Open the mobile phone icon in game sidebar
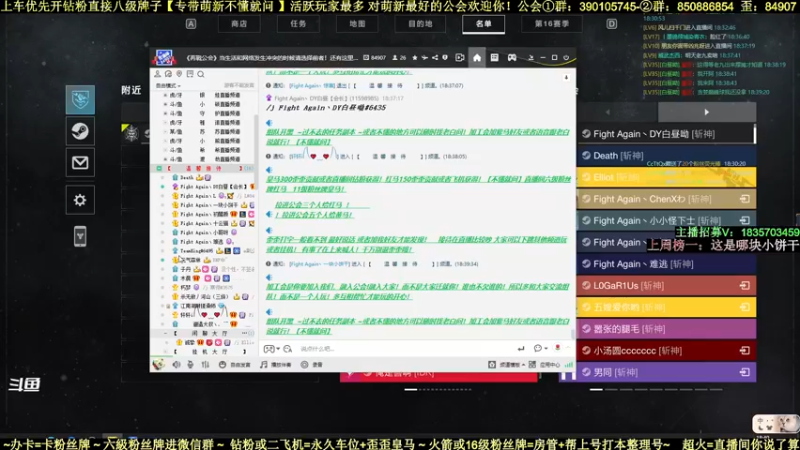The width and height of the screenshot is (800, 450). pyautogui.click(x=80, y=236)
